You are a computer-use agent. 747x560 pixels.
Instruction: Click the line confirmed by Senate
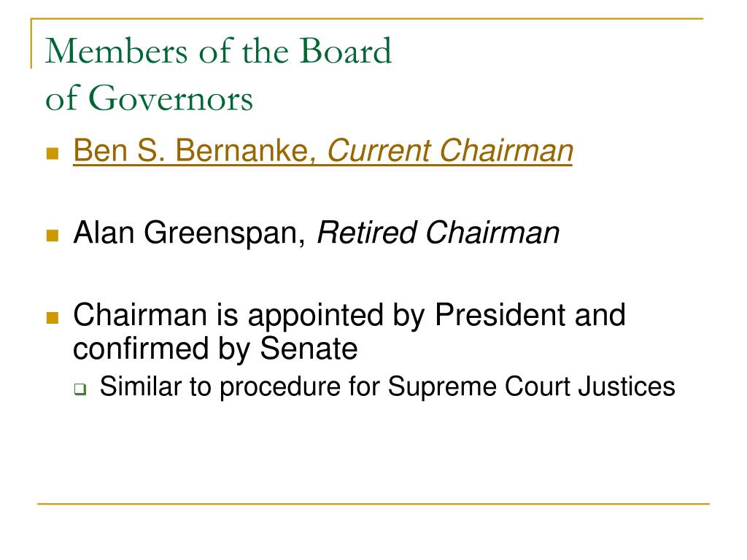(215, 349)
